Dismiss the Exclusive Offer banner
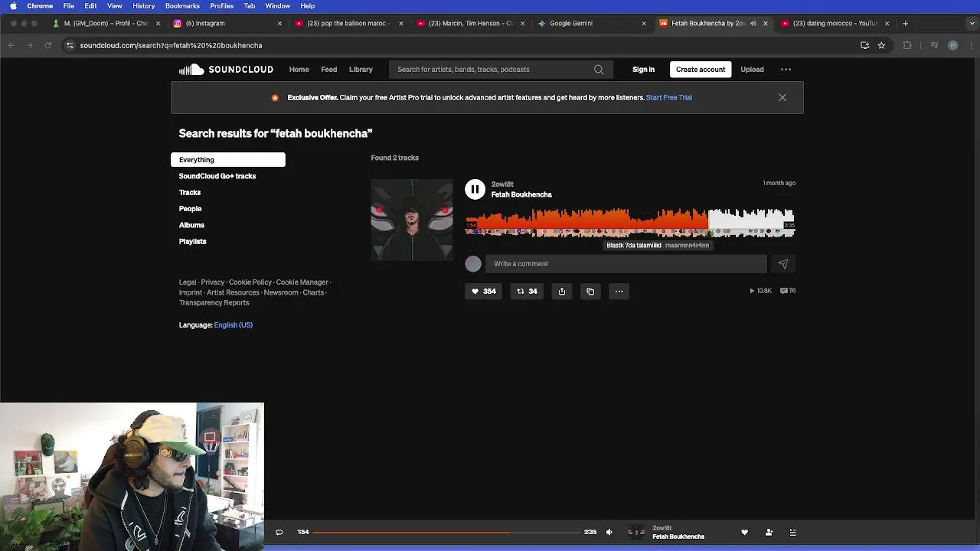 (x=782, y=98)
